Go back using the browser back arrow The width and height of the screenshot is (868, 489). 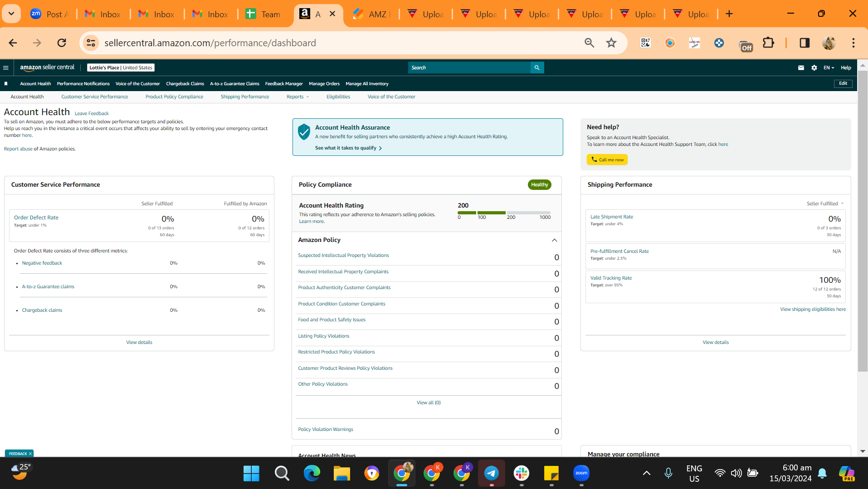pyautogui.click(x=13, y=43)
